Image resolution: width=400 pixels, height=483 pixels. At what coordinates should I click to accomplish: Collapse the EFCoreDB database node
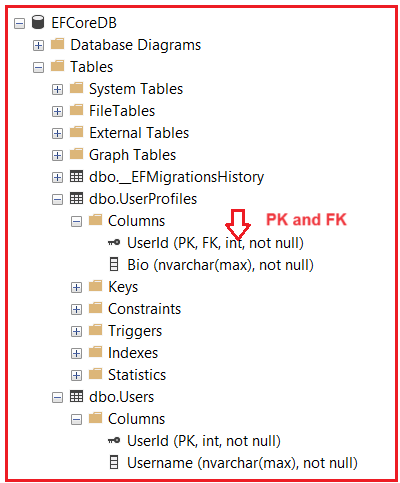point(19,23)
